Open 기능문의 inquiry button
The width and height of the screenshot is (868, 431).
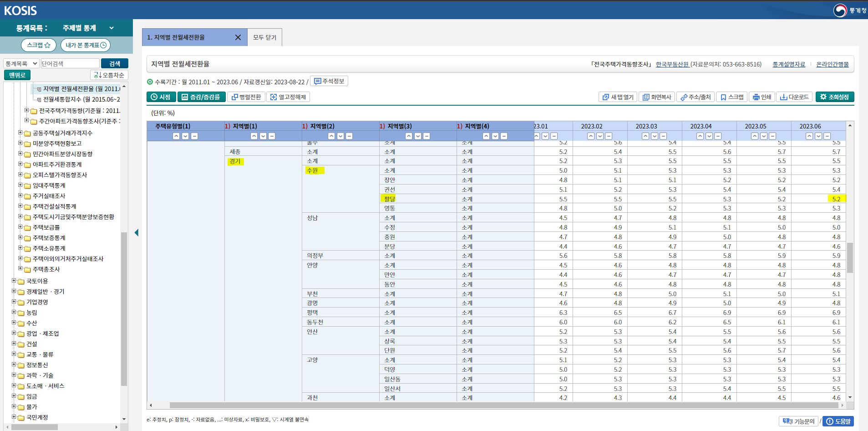[799, 421]
